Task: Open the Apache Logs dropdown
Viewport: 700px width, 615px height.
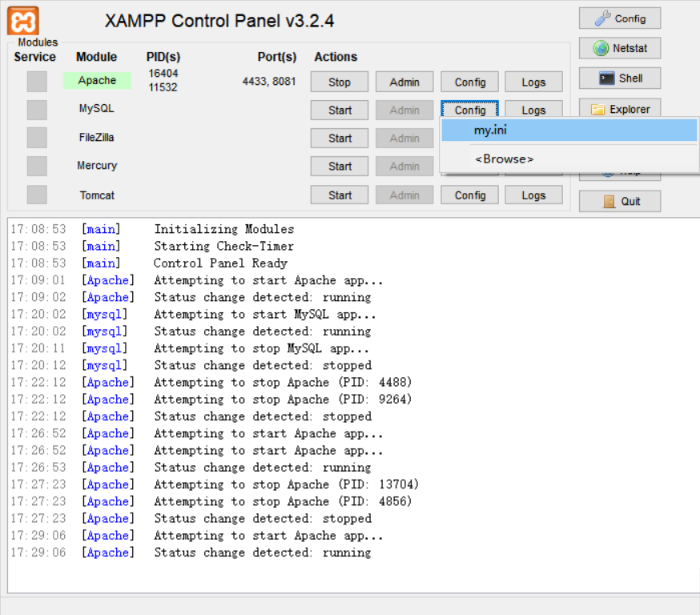Action: [x=533, y=82]
